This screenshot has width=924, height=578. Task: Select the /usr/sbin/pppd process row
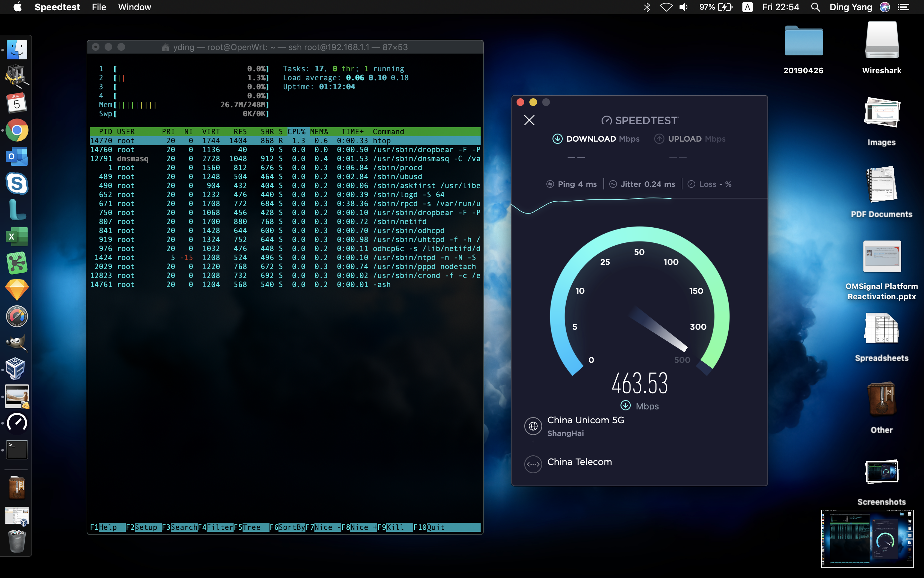tap(285, 267)
